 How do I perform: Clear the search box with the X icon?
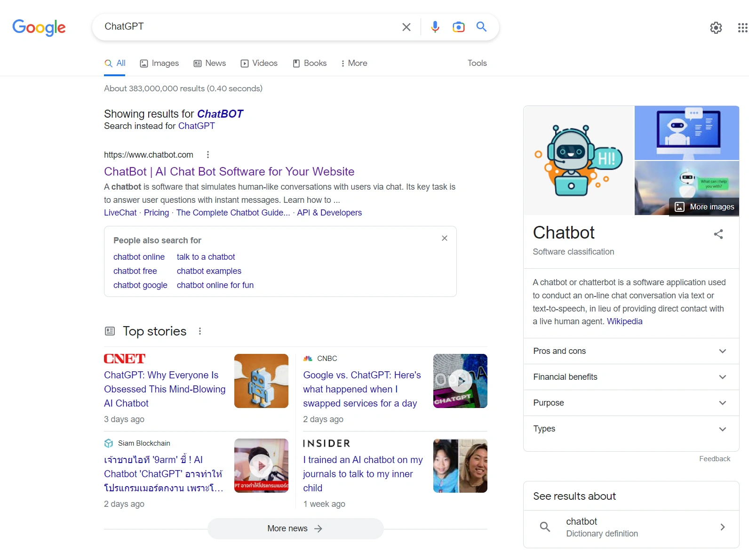coord(406,27)
